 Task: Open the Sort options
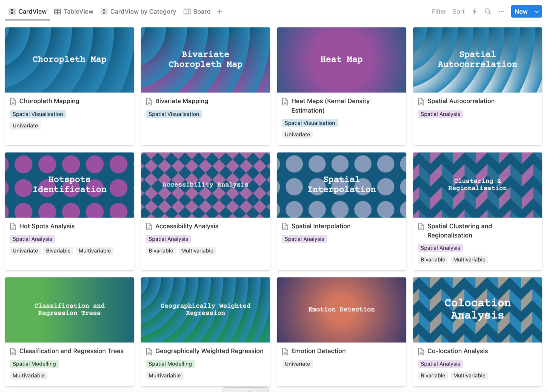458,12
